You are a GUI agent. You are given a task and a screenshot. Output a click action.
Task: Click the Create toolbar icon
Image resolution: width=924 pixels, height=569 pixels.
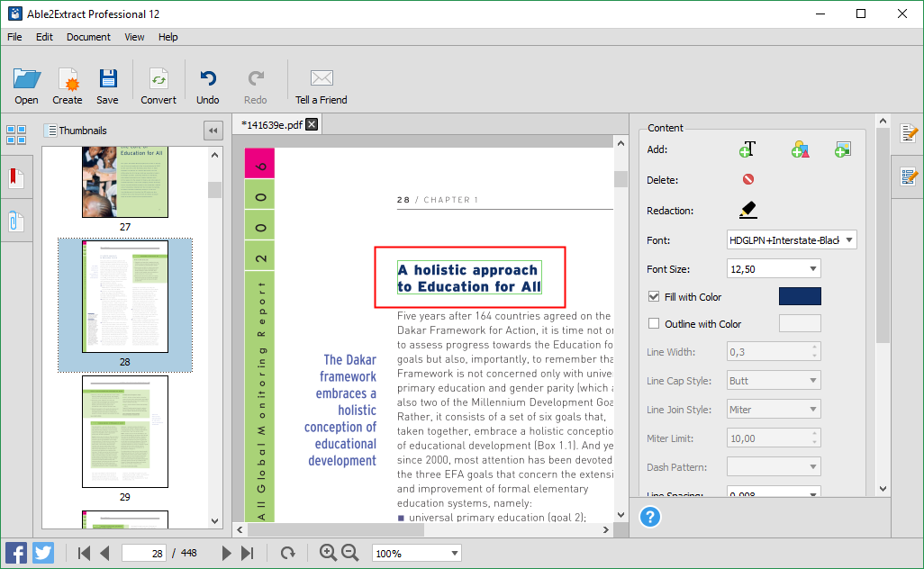click(x=67, y=83)
